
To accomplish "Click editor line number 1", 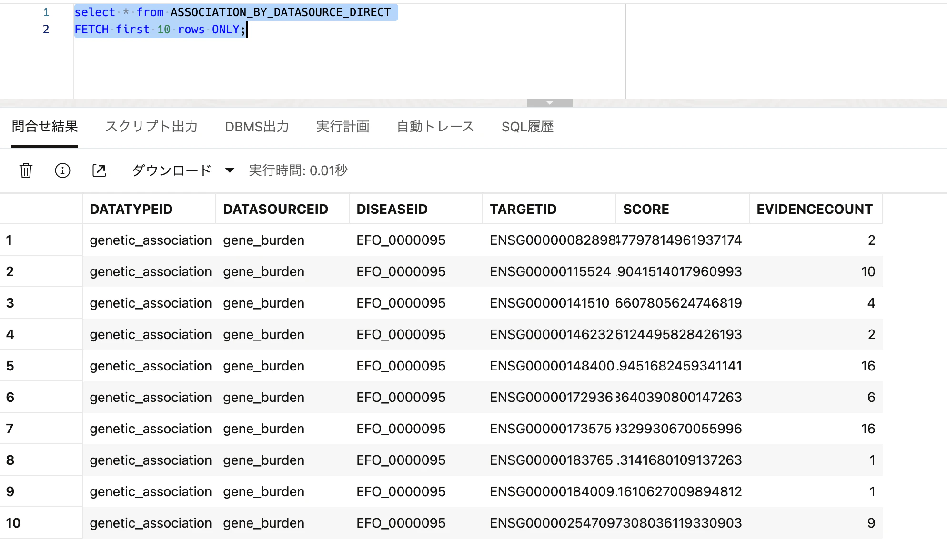I will [x=46, y=12].
